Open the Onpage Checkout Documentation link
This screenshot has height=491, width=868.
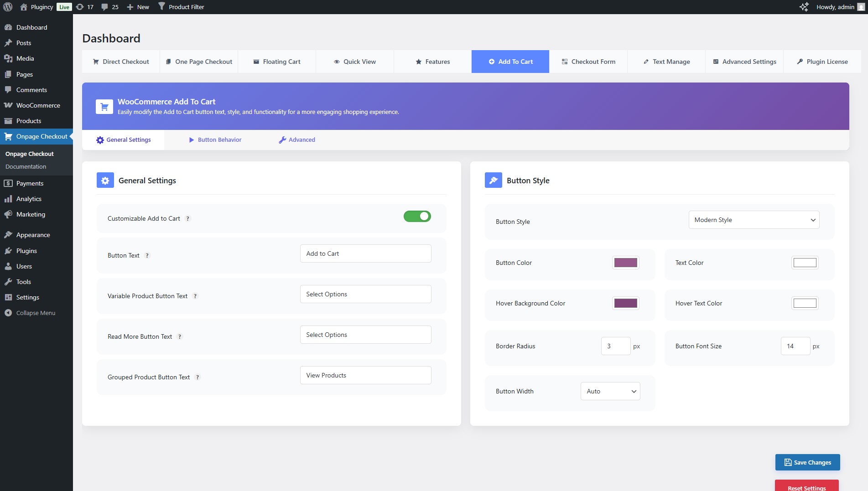coord(26,166)
